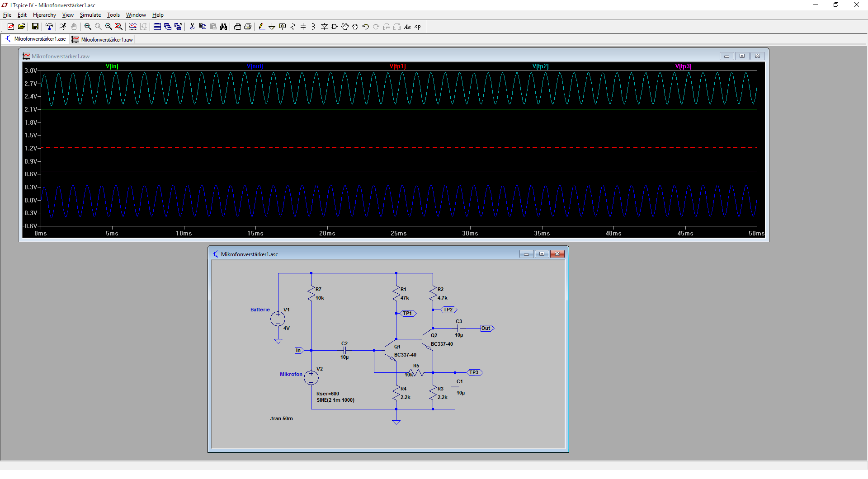Zoom to fit with crossed magnifier icon
This screenshot has height=479, width=868.
119,27
